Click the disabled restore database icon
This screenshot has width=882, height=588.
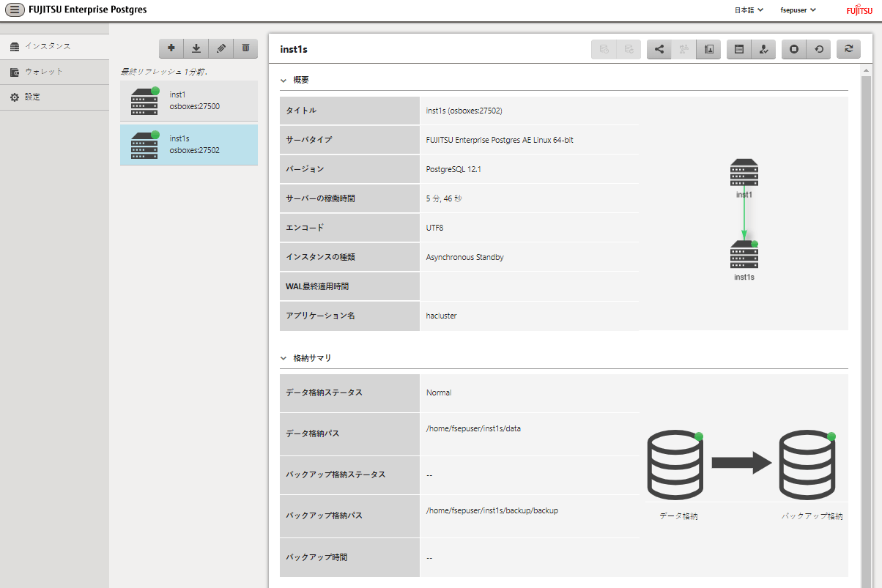pyautogui.click(x=629, y=49)
